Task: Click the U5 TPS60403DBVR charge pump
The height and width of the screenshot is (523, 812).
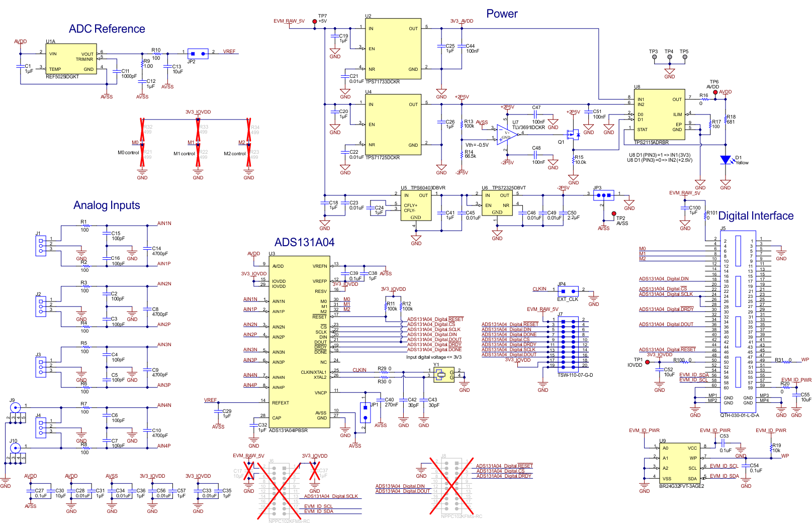Action: point(416,205)
